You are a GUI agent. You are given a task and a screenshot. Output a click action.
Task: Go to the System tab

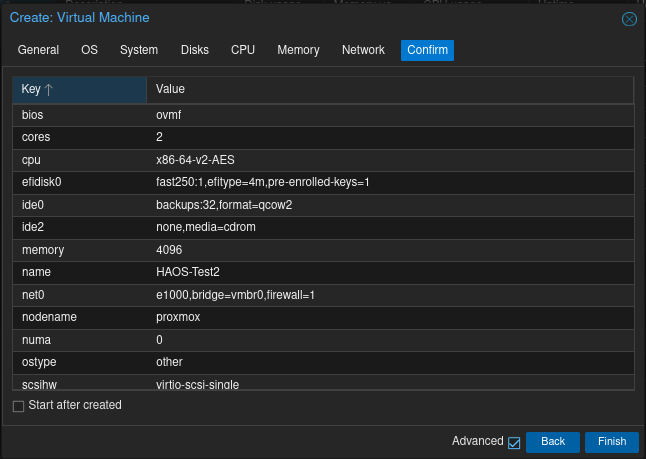139,50
